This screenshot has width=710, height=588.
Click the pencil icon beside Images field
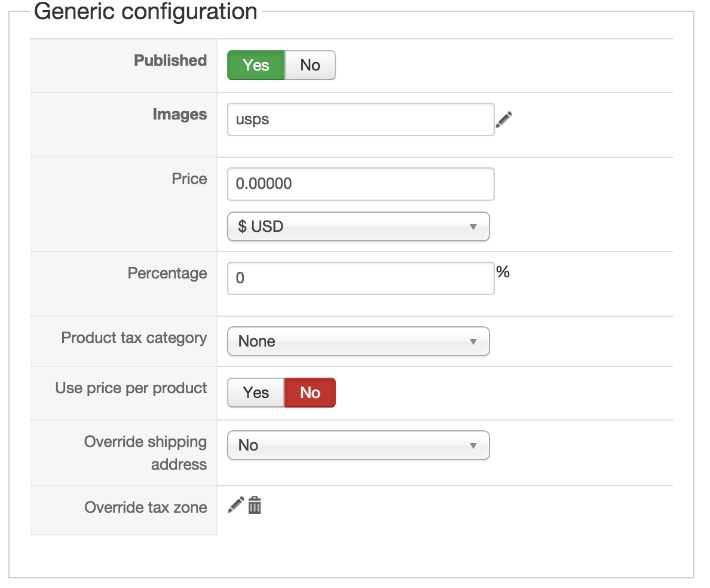(x=504, y=120)
